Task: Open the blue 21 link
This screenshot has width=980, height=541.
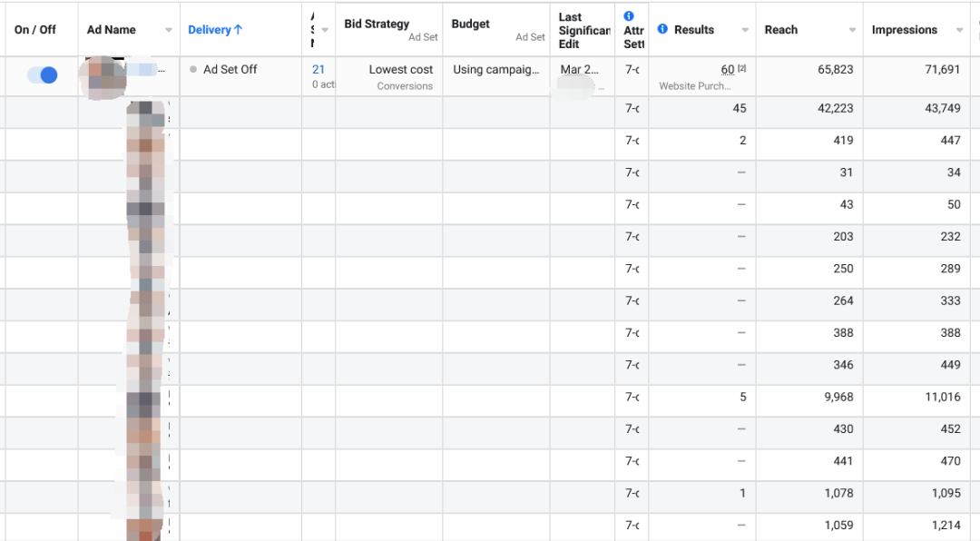Action: 318,69
